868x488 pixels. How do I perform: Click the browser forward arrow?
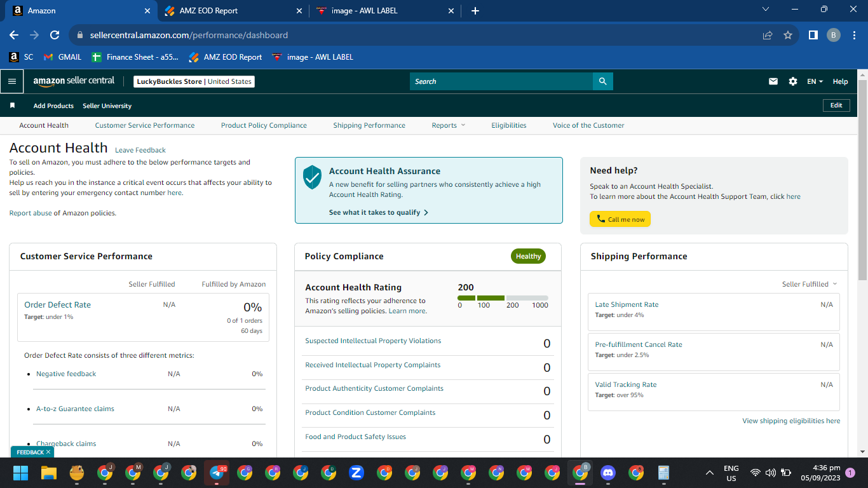point(34,35)
